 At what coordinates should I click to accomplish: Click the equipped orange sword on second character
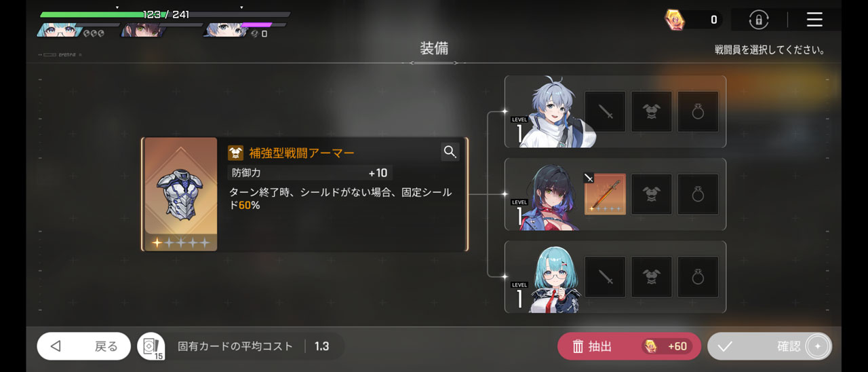605,194
